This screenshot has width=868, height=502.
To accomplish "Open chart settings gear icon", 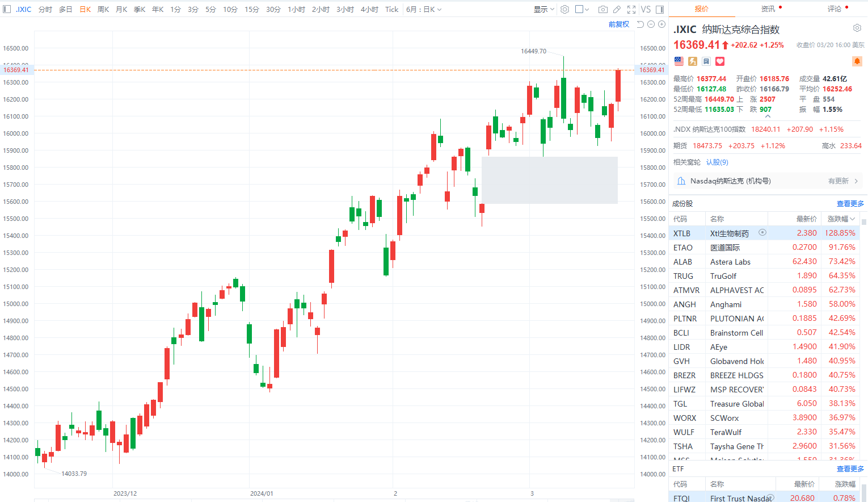I will 564,10.
